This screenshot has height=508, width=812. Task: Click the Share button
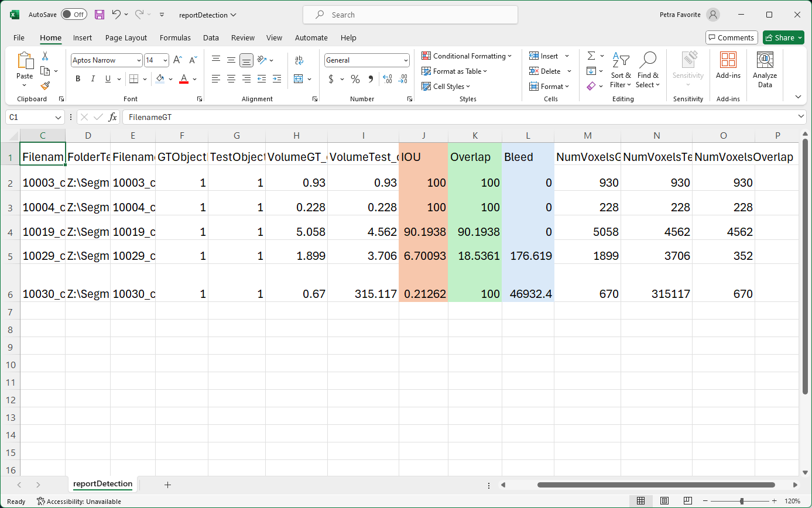click(784, 37)
